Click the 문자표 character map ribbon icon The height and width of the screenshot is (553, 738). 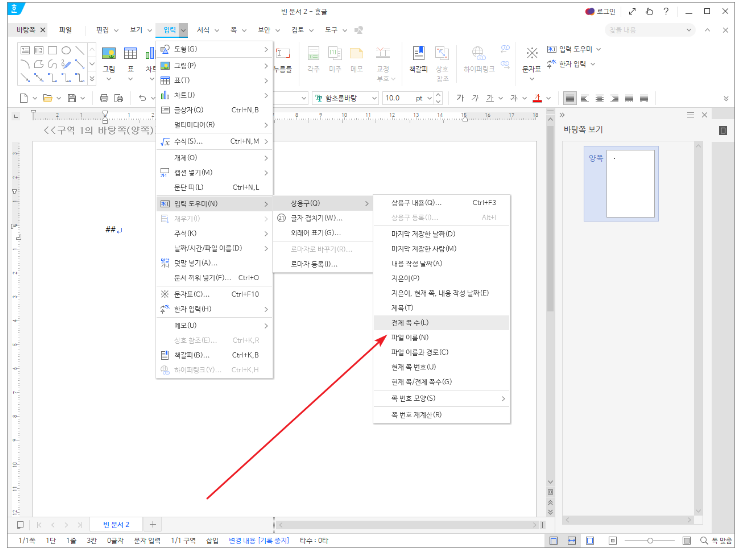coord(531,53)
